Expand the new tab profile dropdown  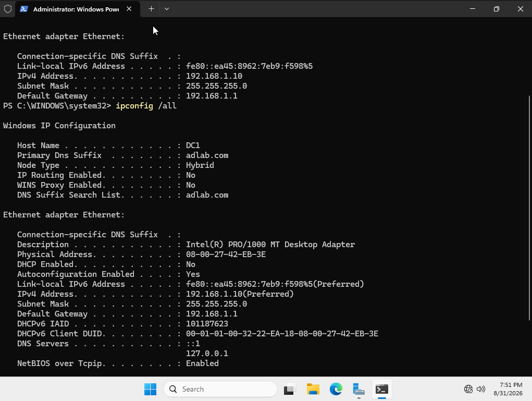click(x=167, y=9)
